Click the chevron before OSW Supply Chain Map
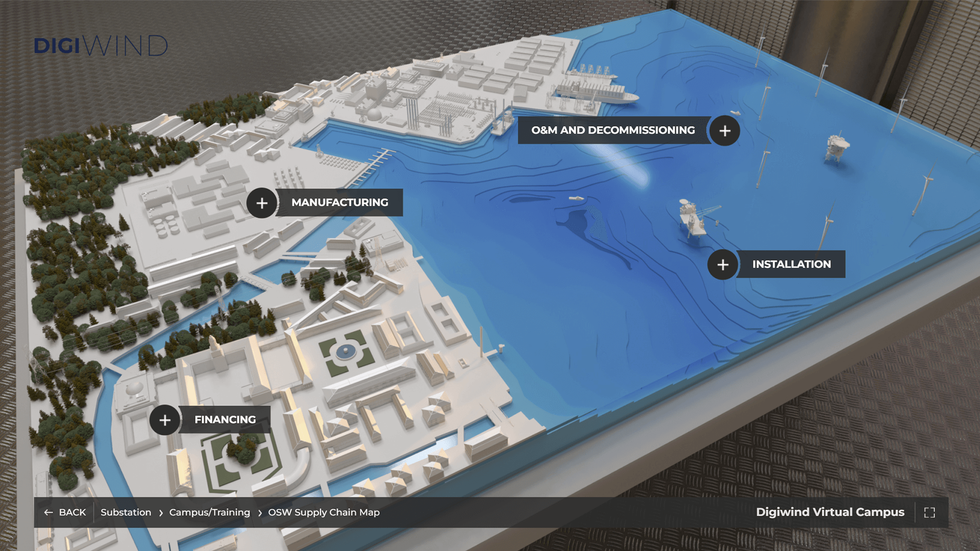Image resolution: width=980 pixels, height=551 pixels. click(x=260, y=513)
